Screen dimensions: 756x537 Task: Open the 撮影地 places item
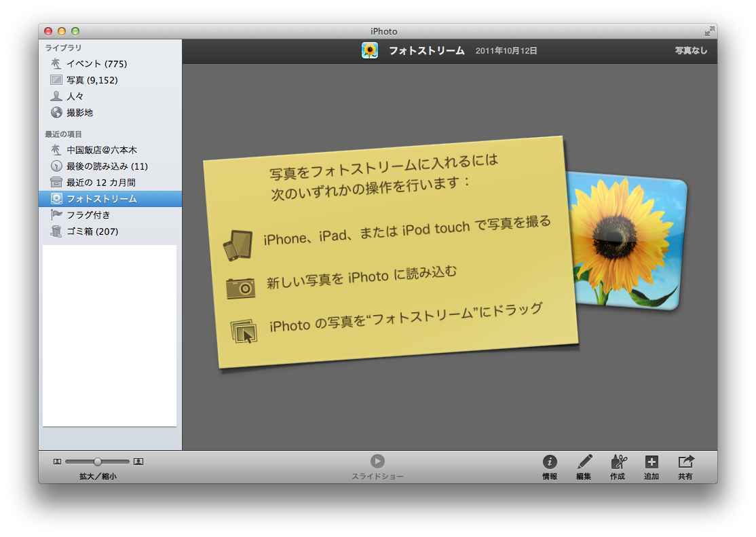coord(110,113)
